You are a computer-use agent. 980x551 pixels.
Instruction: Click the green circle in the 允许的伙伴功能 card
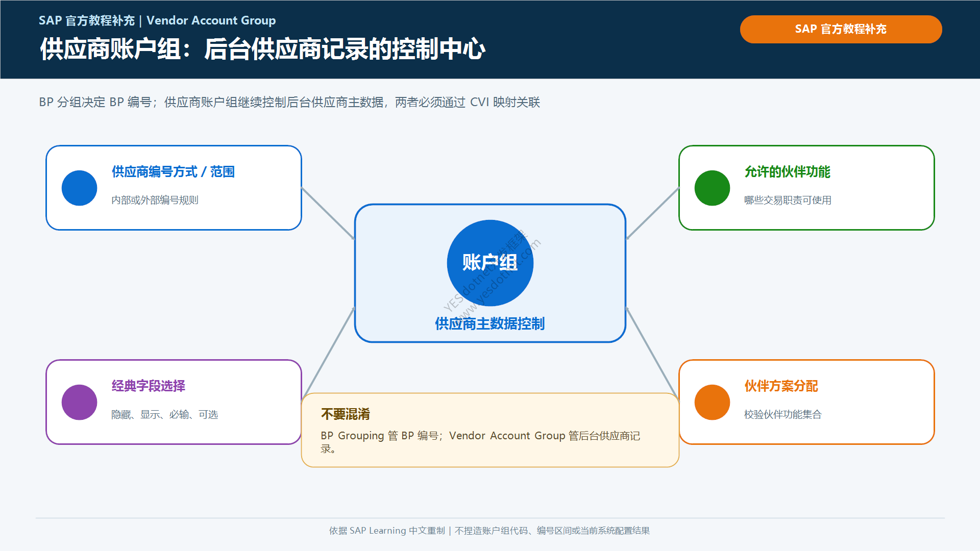click(x=712, y=188)
